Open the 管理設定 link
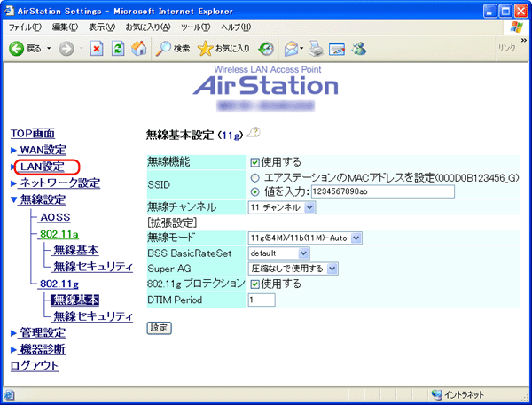The height and width of the screenshot is (405, 532). 43,332
